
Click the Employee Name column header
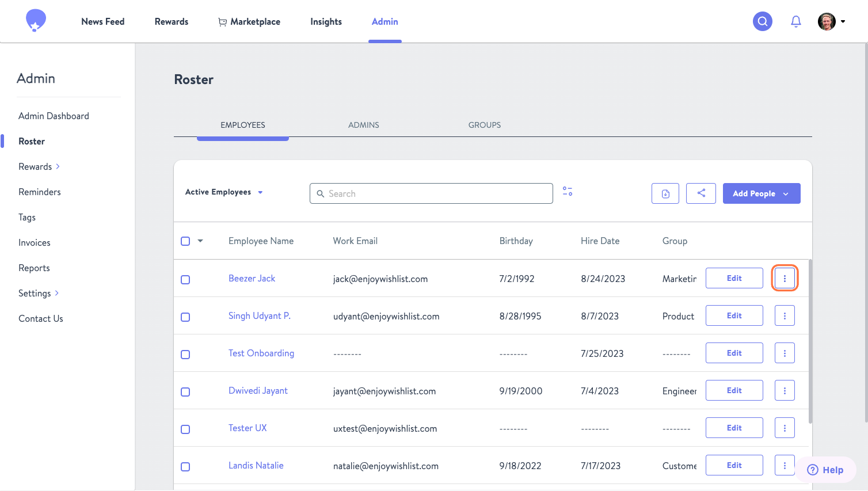pyautogui.click(x=261, y=241)
